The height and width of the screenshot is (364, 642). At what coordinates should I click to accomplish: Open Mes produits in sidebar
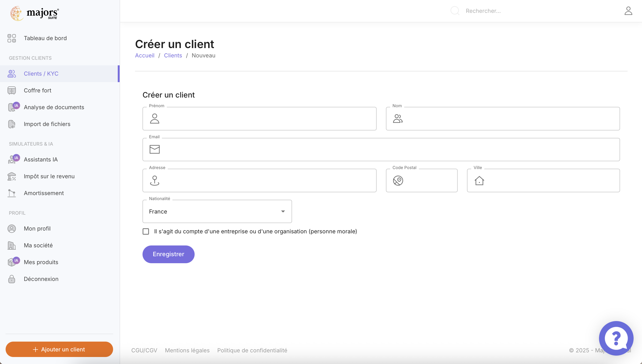(x=41, y=262)
